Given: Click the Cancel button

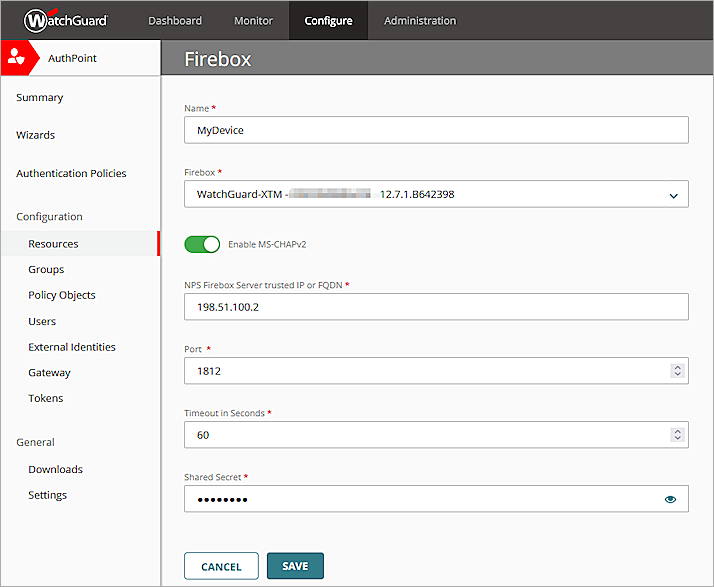Looking at the screenshot, I should [x=221, y=566].
